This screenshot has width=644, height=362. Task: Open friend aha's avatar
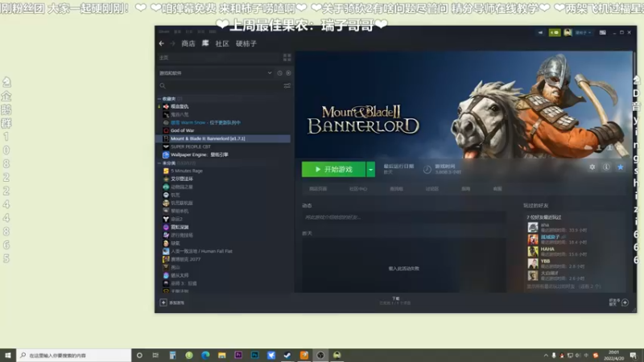(x=533, y=228)
